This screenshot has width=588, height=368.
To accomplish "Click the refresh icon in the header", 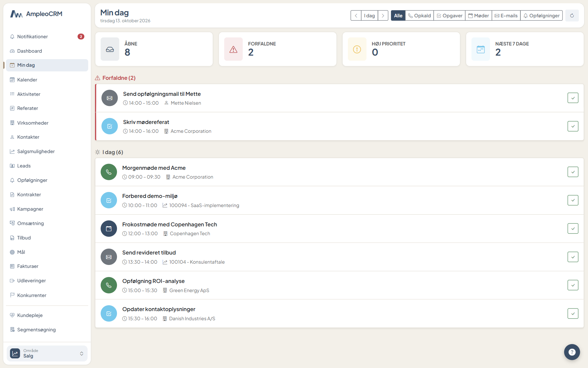I will pyautogui.click(x=572, y=16).
